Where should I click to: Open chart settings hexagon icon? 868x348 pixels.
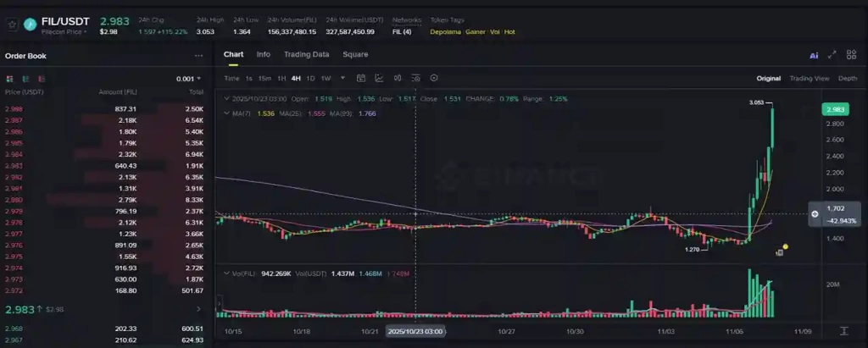click(434, 78)
